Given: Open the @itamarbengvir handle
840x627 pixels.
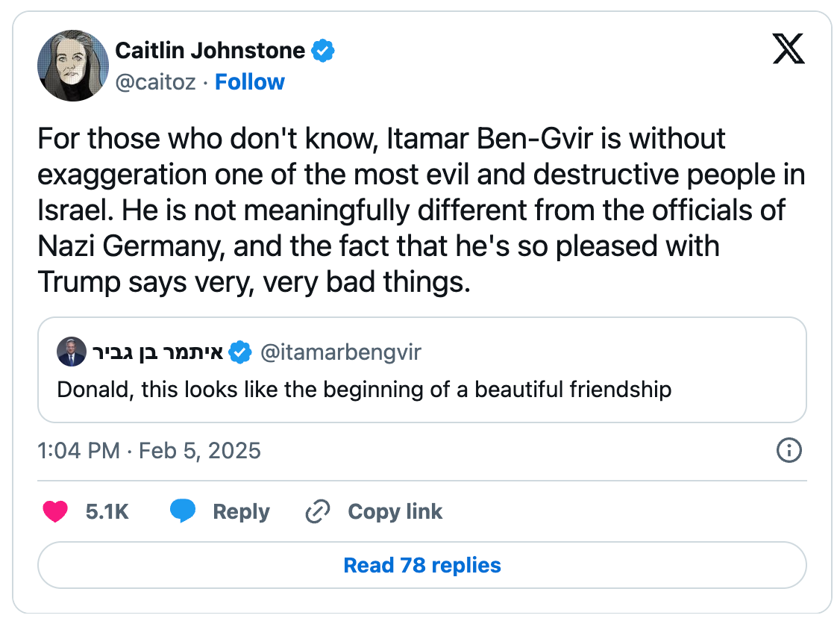Looking at the screenshot, I should (341, 352).
